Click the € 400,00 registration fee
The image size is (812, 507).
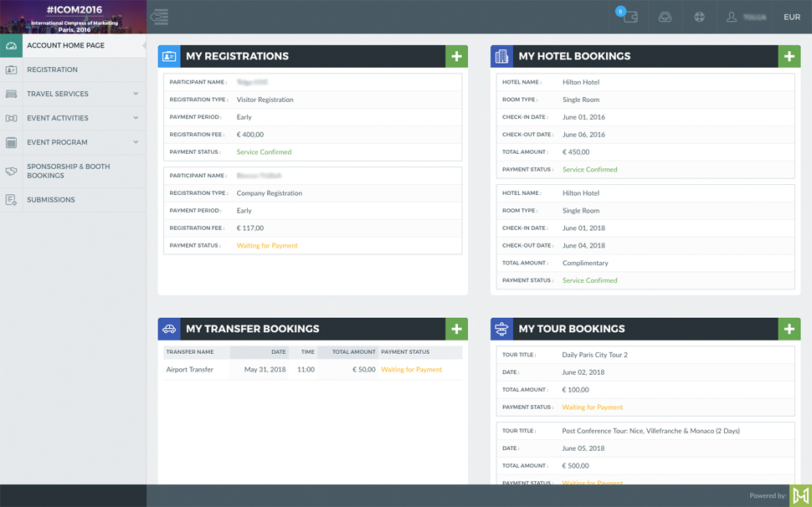250,135
